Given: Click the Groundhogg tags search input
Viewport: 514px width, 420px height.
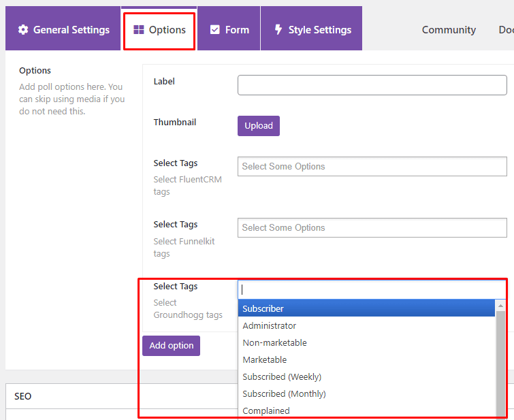Looking at the screenshot, I should pos(372,289).
